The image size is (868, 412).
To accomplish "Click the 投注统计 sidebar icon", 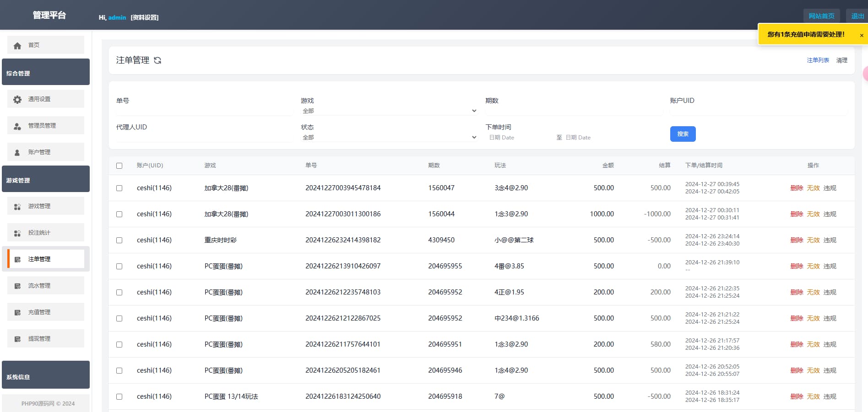I will point(17,233).
